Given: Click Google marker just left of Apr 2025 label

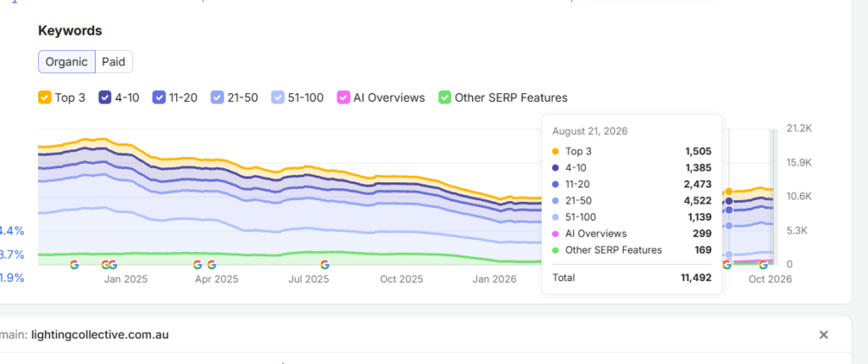Looking at the screenshot, I should tap(198, 265).
